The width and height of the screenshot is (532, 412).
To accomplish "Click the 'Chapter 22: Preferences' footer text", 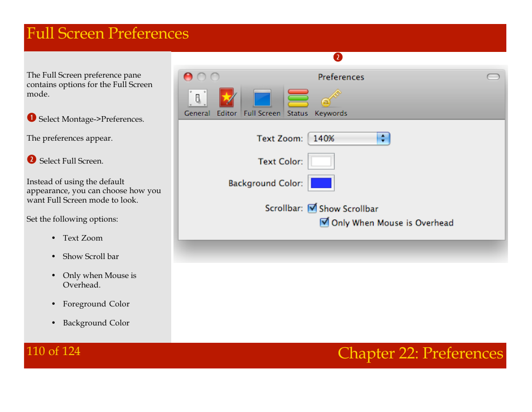I will click(x=420, y=353).
